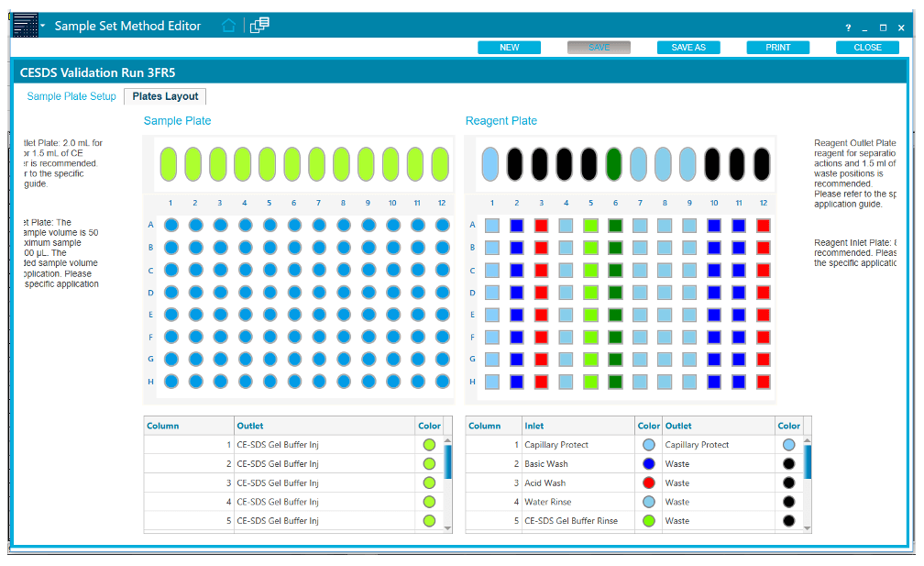Click the NEW button
Viewport: 924px width, 566px height.
(x=509, y=47)
